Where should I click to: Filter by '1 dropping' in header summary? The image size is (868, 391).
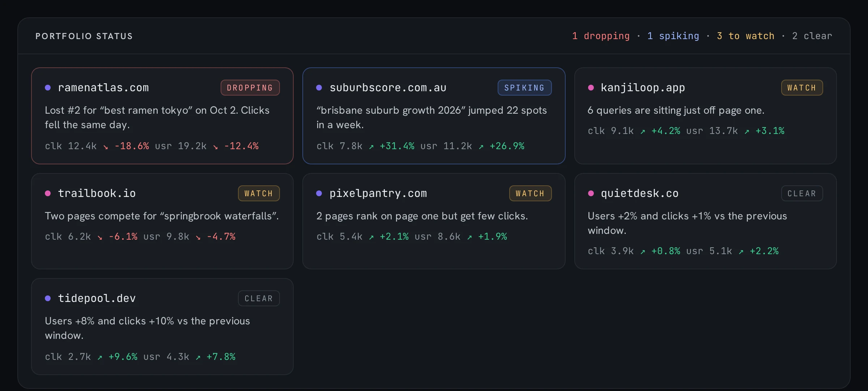[601, 36]
